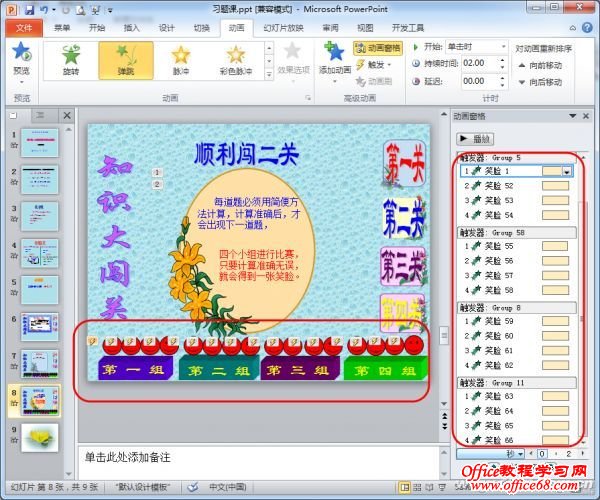Switch to the slides thumbnail tab icon
The image size is (600, 500).
(x=13, y=115)
